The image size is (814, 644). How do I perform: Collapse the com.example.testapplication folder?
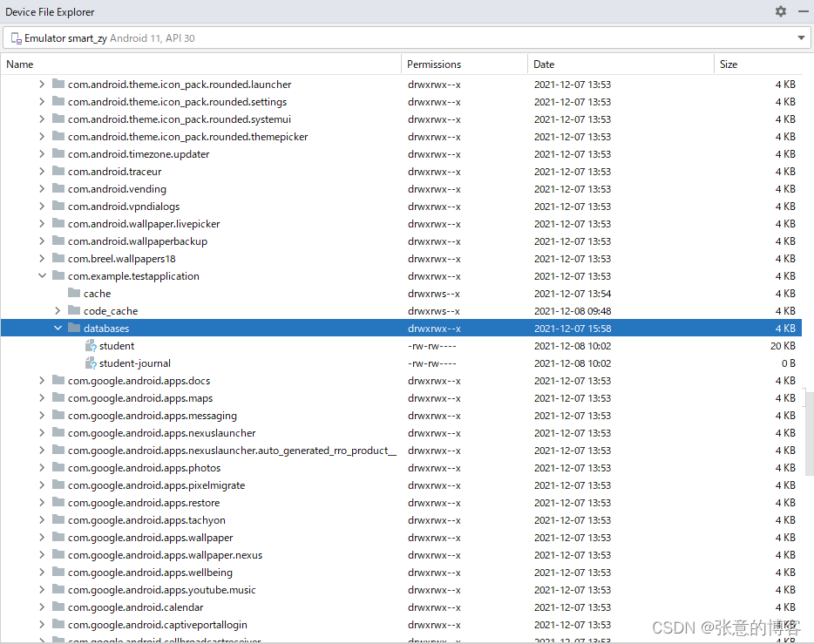(42, 275)
